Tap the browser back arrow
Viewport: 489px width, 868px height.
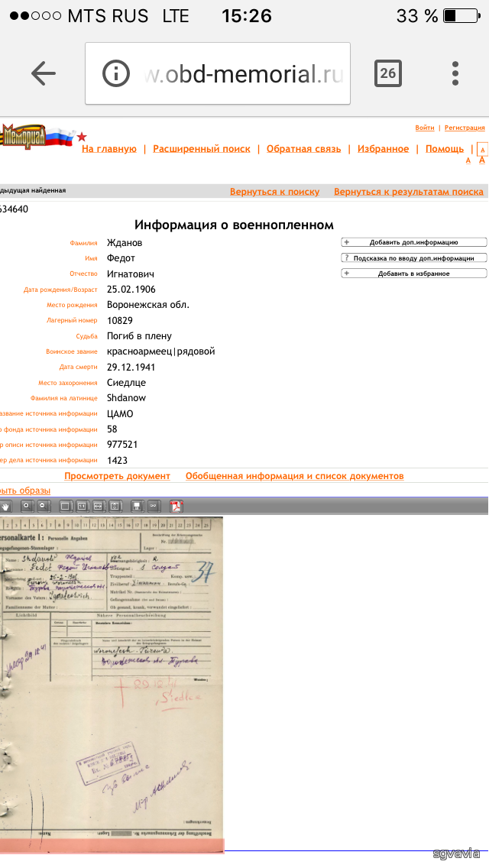pos(44,73)
